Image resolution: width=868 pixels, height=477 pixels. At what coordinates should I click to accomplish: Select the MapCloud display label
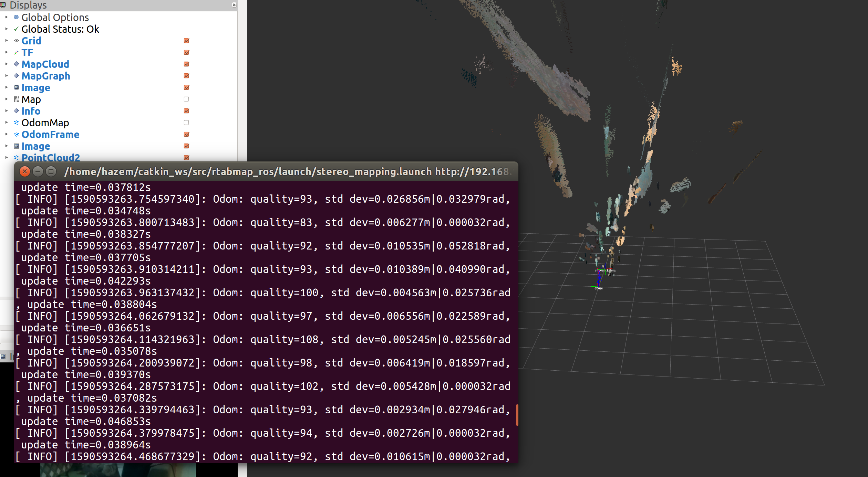tap(45, 64)
